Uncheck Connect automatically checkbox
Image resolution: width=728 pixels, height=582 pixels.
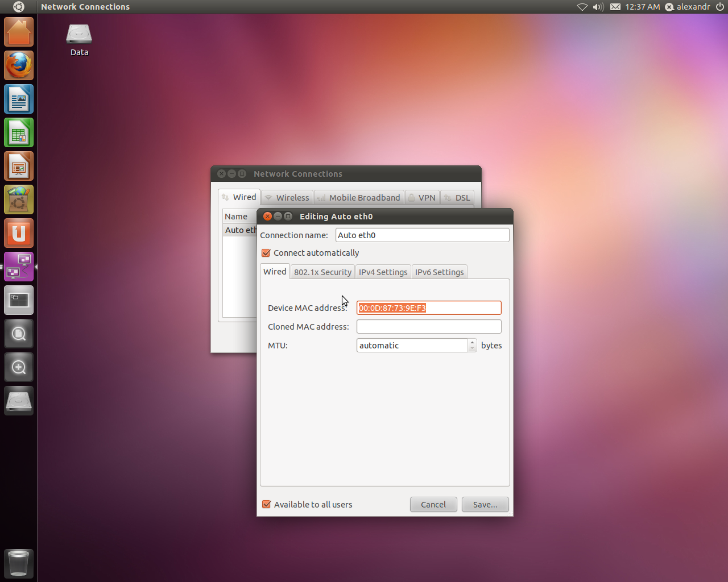coord(266,253)
